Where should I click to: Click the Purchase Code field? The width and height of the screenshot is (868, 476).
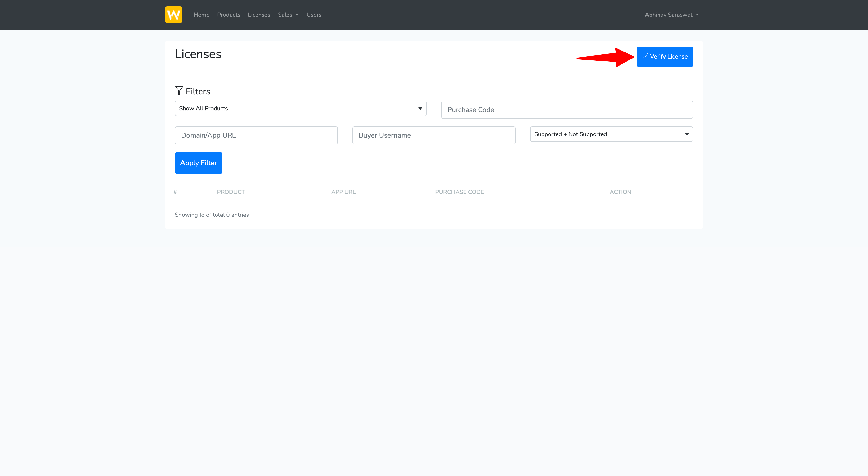pyautogui.click(x=567, y=110)
